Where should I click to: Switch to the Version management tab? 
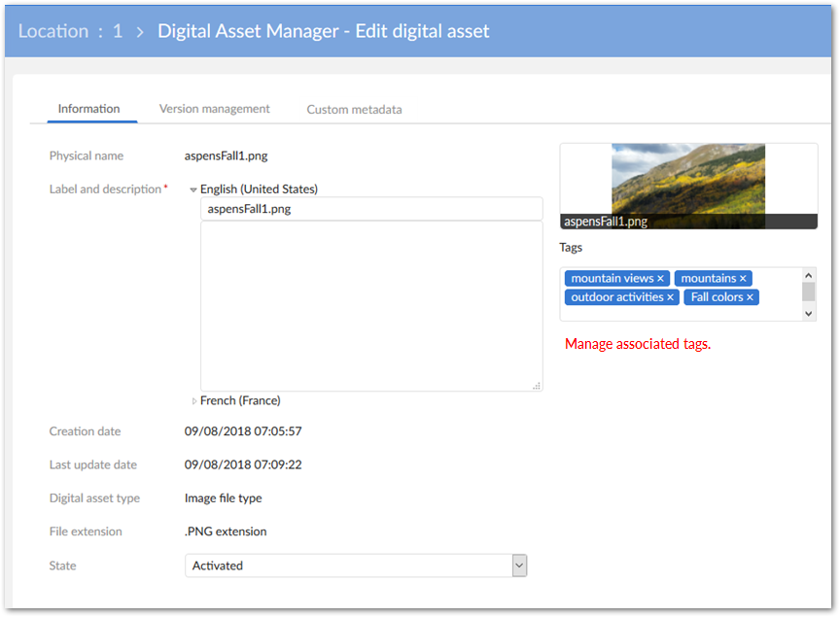214,109
